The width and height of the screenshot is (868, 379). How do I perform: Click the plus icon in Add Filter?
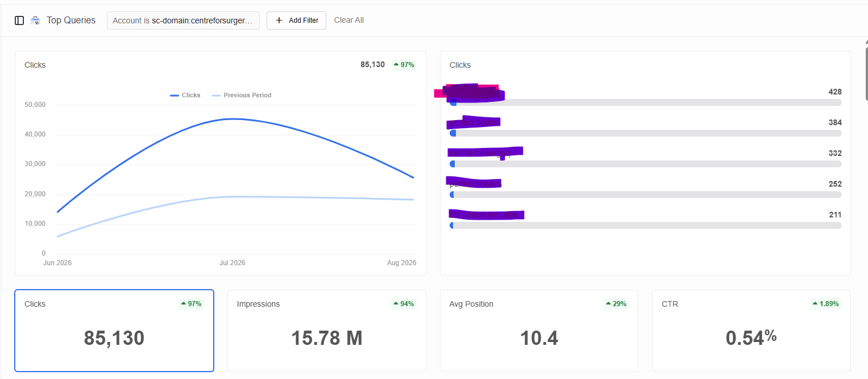point(279,20)
